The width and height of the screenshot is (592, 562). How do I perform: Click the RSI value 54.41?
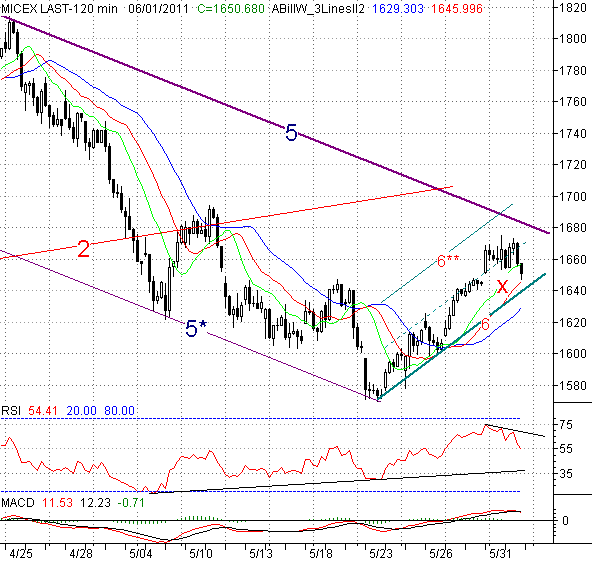pyautogui.click(x=43, y=410)
